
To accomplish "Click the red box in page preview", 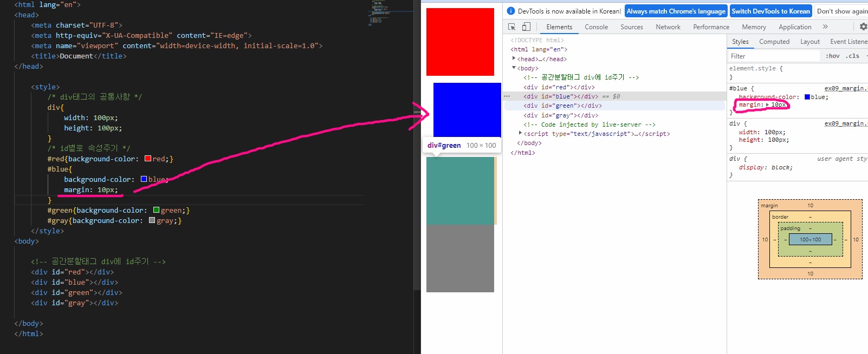I will (460, 42).
